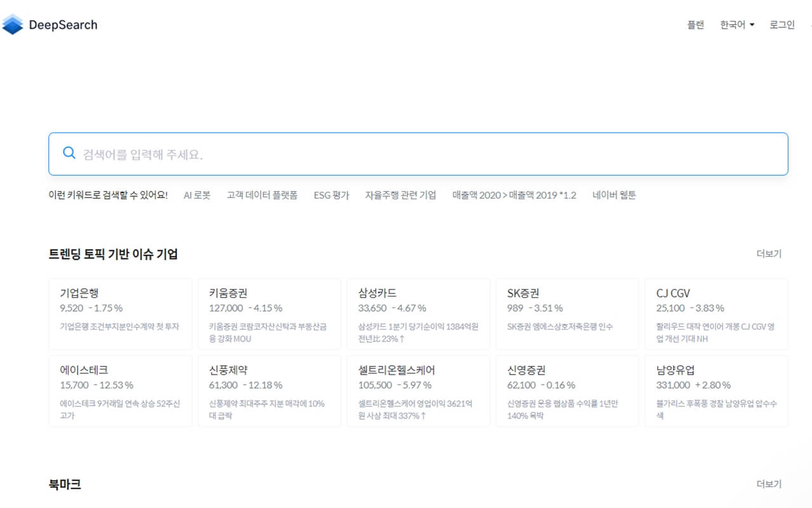Image resolution: width=812 pixels, height=508 pixels.
Task: Click the 989 -3.51% price line
Action: tap(535, 308)
